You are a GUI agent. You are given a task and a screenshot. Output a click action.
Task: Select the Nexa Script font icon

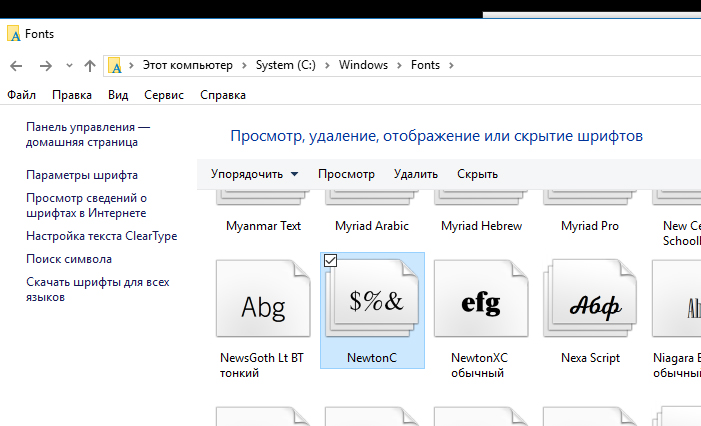590,299
